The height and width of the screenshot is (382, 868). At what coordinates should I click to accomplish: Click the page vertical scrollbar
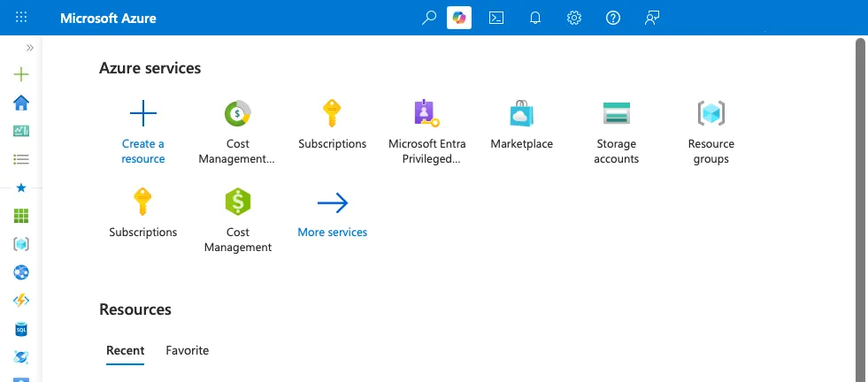point(861,210)
